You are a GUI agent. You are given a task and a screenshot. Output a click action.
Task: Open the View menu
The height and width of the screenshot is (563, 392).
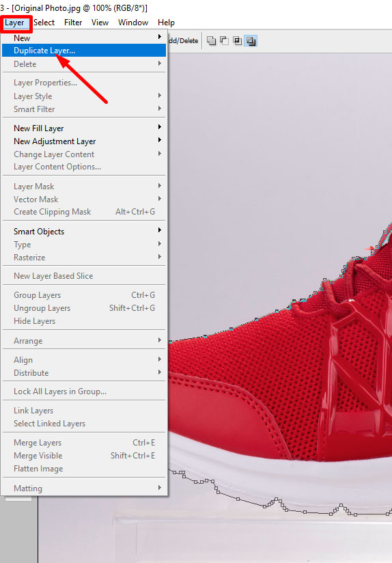tap(100, 23)
